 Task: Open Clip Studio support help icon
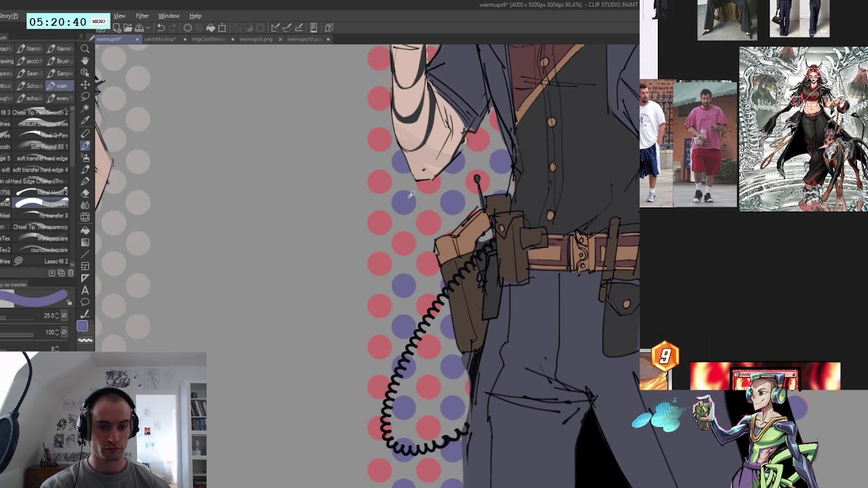329,28
